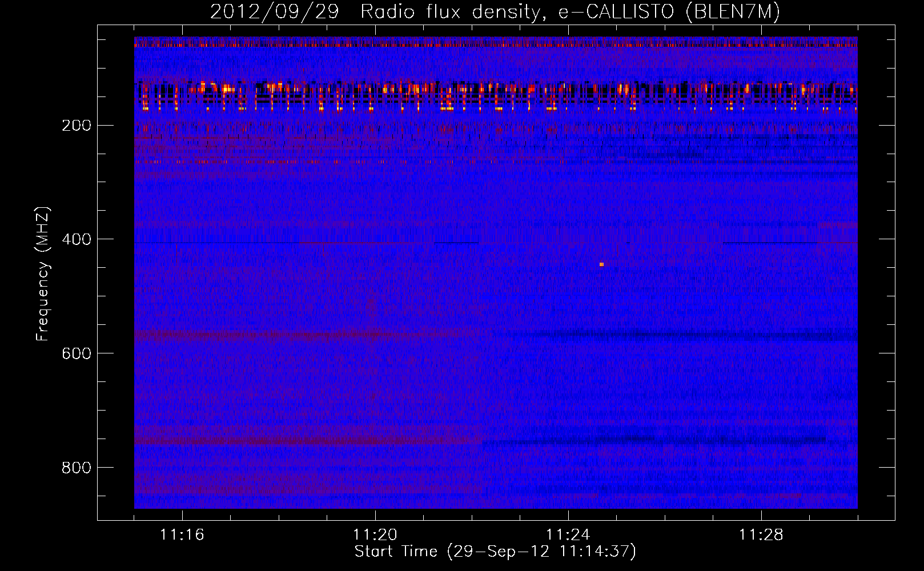
Task: Click the "11:28" time tick label
Action: tap(761, 534)
